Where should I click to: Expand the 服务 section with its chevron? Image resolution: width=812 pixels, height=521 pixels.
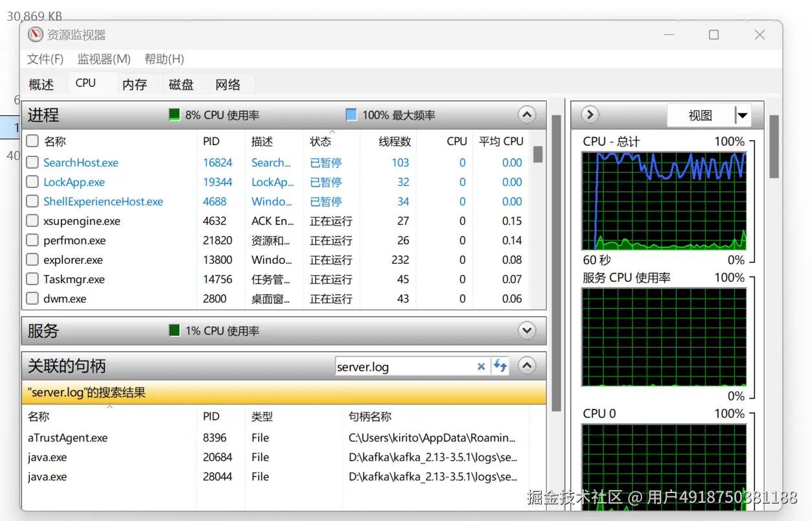tap(527, 330)
